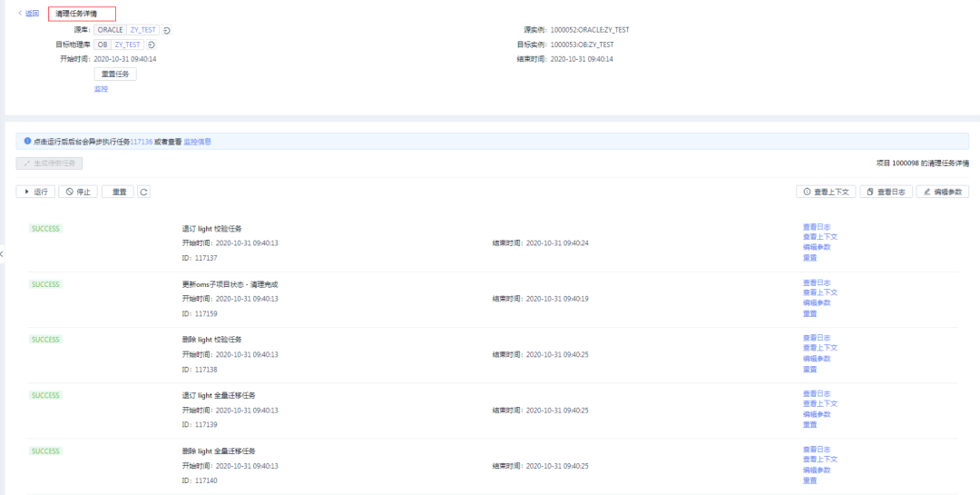Open 查看日志 for task ID 117140

817,450
